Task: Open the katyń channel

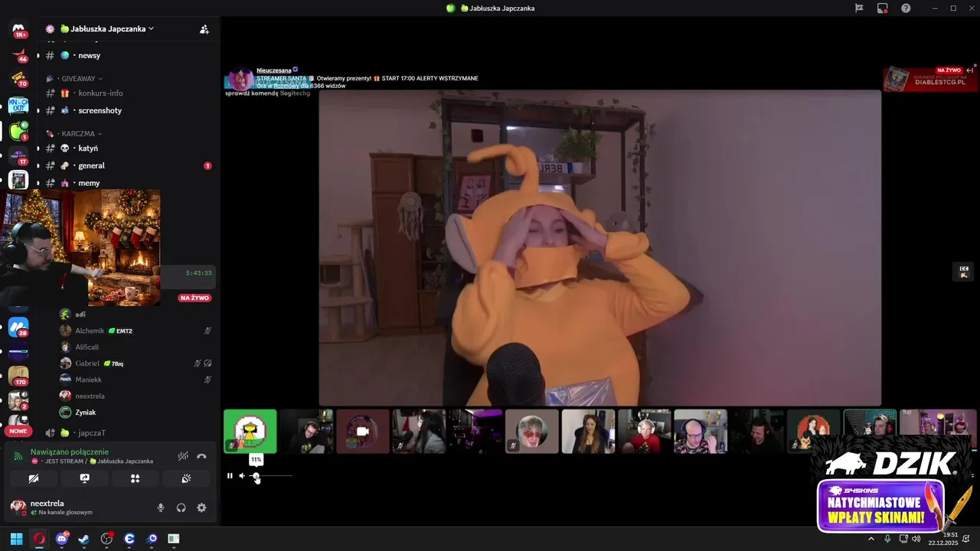Action: click(x=127, y=148)
